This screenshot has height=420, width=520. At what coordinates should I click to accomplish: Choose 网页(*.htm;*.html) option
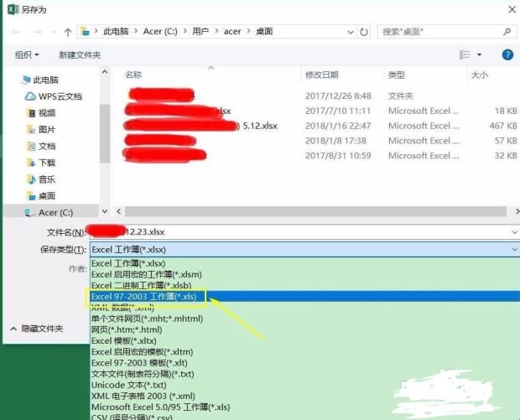[304, 329]
